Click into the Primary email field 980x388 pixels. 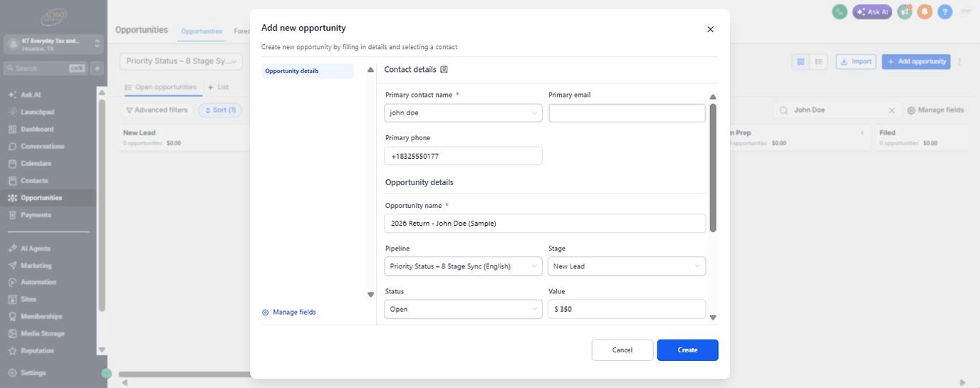tap(627, 113)
